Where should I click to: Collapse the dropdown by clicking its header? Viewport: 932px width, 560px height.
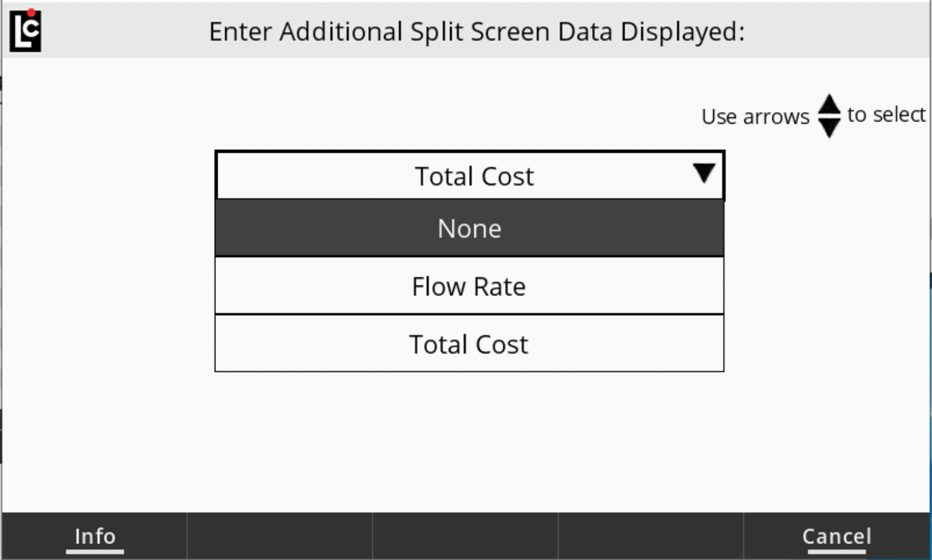click(472, 175)
